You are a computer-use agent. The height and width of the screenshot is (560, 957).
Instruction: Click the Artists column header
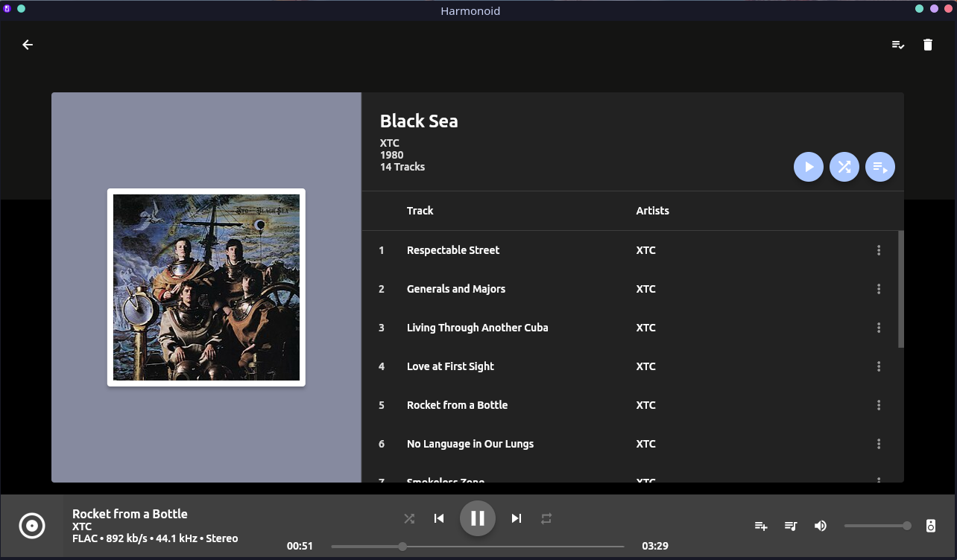click(653, 211)
